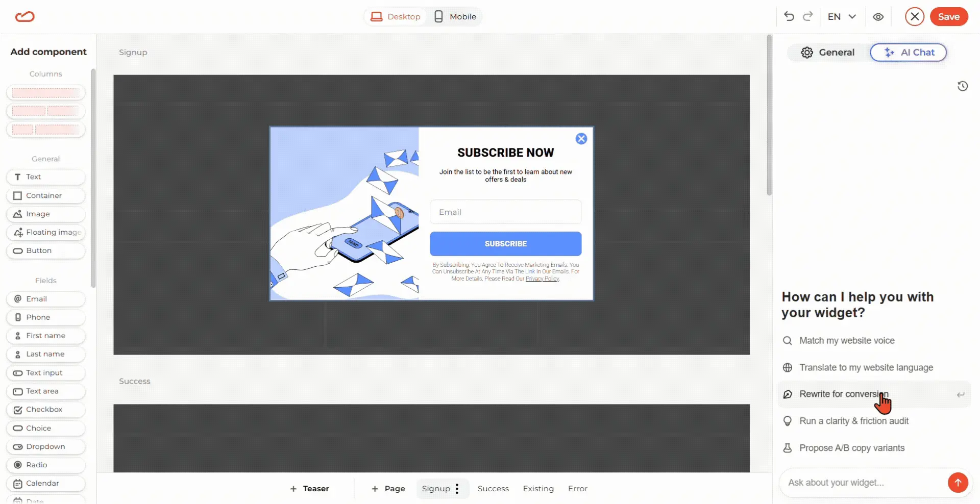The height and width of the screenshot is (504, 980).
Task: Open the EN language dropdown
Action: [x=842, y=16]
